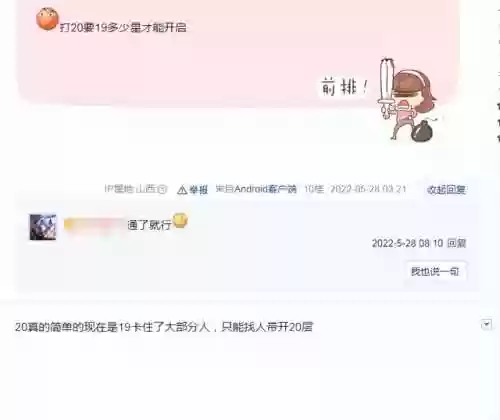Open the 来自Android客户端 link

(x=256, y=189)
